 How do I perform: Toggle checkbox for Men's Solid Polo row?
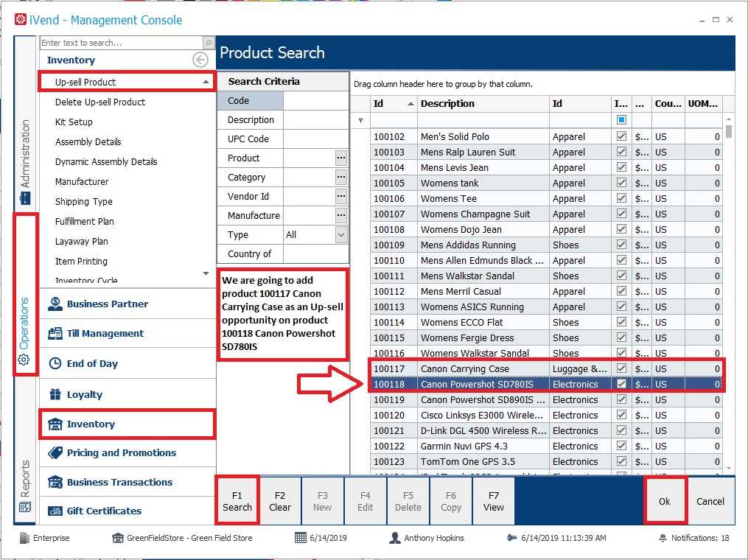[621, 136]
